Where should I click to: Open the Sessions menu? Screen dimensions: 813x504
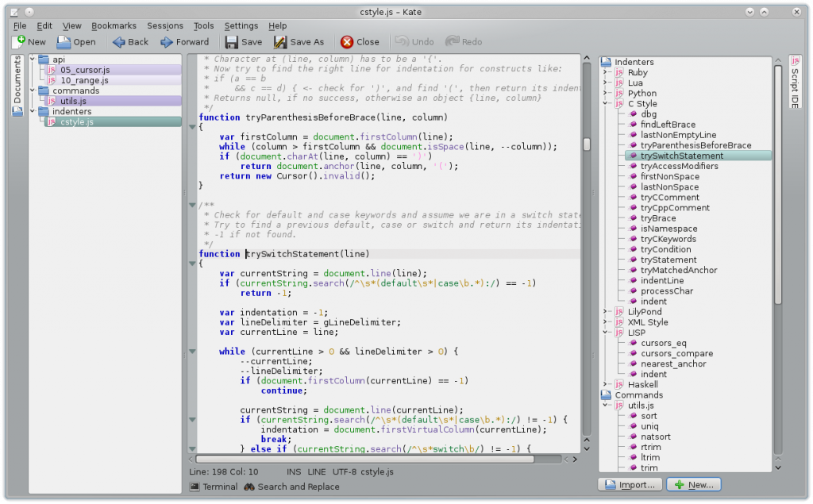coord(164,25)
